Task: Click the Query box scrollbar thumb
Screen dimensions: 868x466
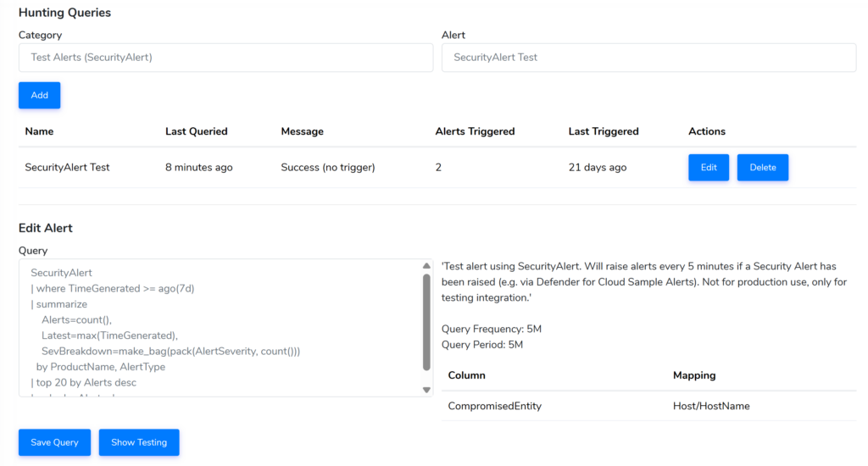Action: pos(426,322)
